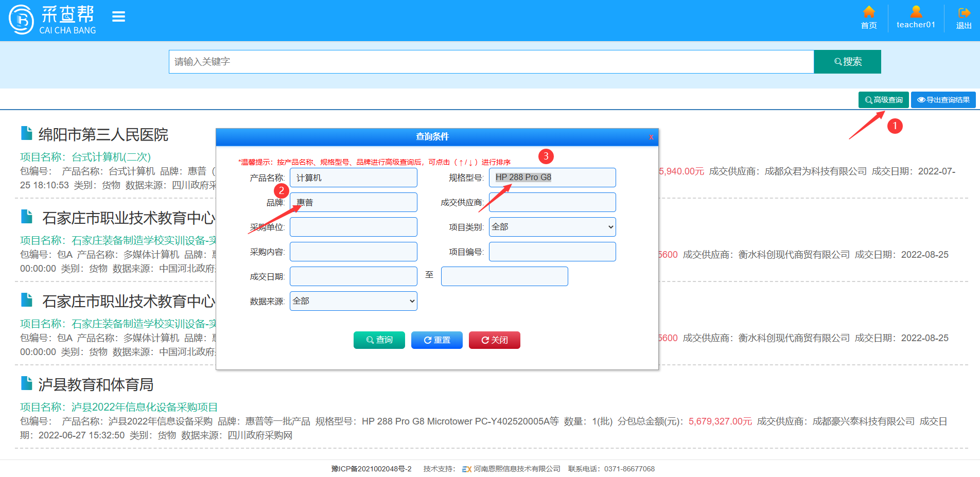Click the Cai Cha Bang logo

tap(52, 20)
